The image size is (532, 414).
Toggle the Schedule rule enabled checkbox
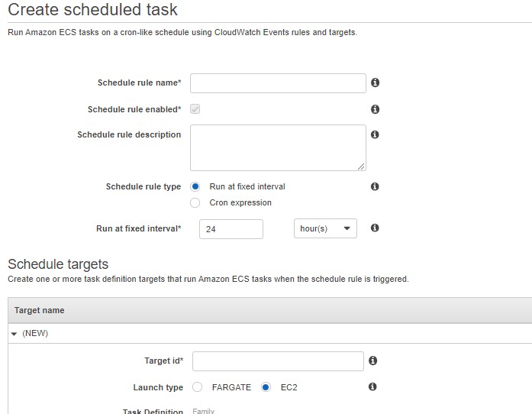coord(195,109)
